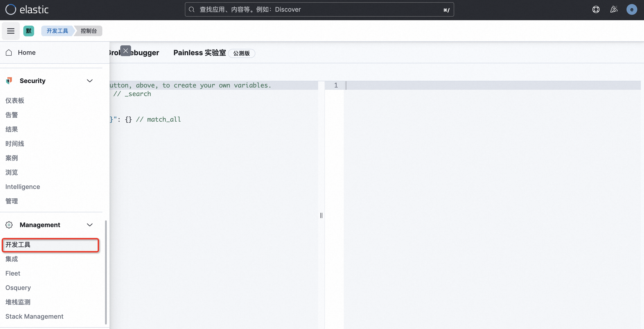Open the help lifebuoy icon
The width and height of the screenshot is (644, 329).
coord(596,9)
